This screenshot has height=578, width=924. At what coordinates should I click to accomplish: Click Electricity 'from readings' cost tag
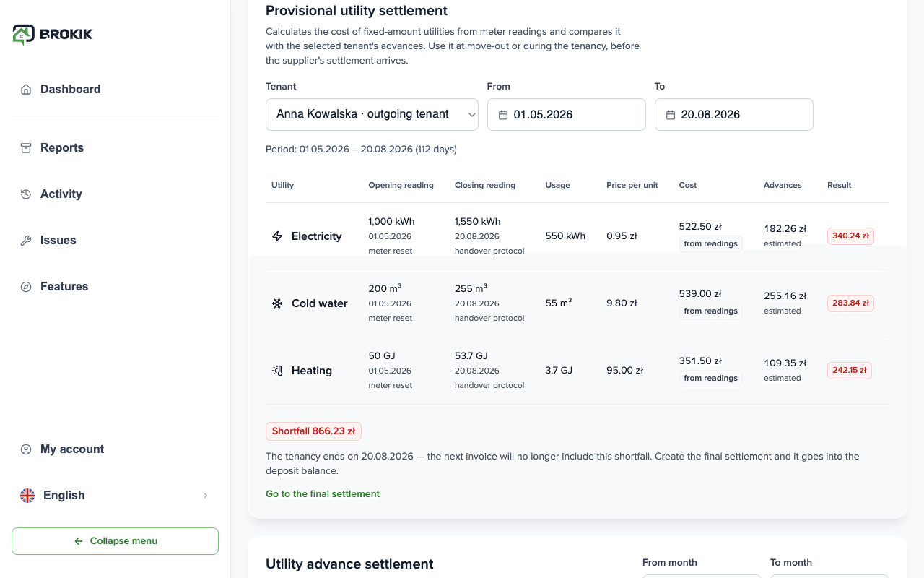710,244
